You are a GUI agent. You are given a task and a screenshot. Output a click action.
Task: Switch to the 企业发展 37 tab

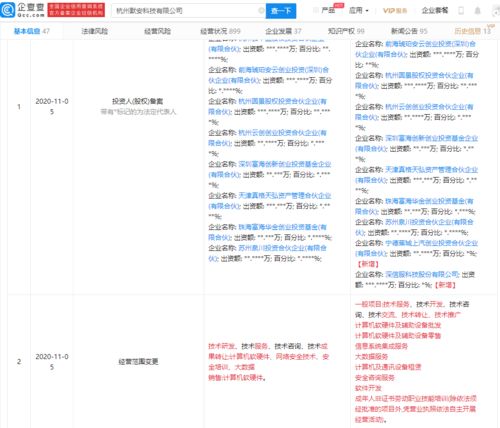(x=283, y=31)
